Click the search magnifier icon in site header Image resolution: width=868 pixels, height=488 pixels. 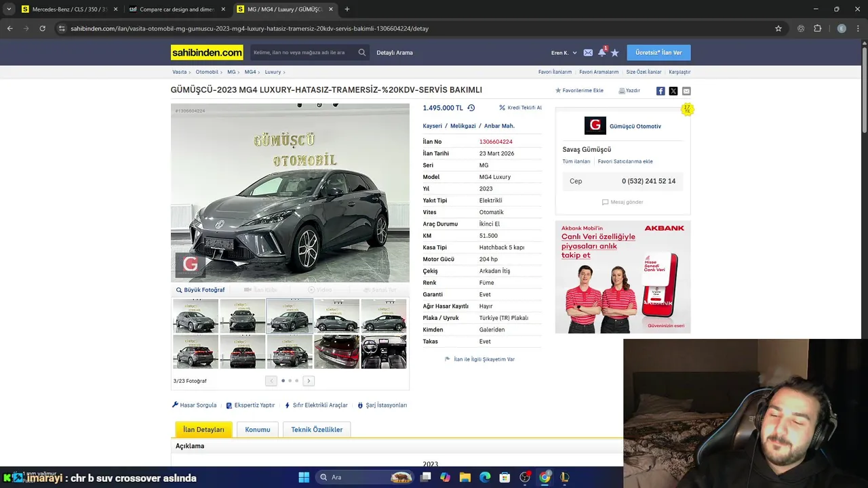coord(362,52)
